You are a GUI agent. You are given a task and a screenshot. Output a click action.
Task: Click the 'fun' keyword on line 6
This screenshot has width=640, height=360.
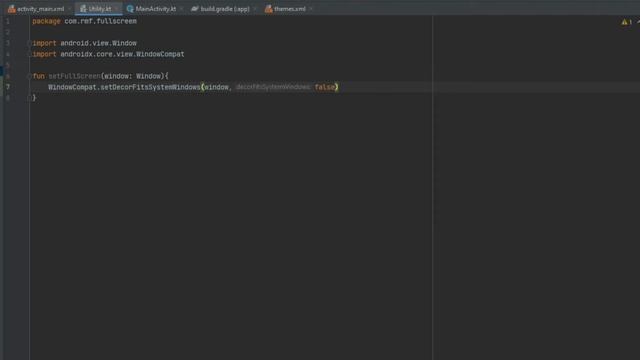(38, 76)
